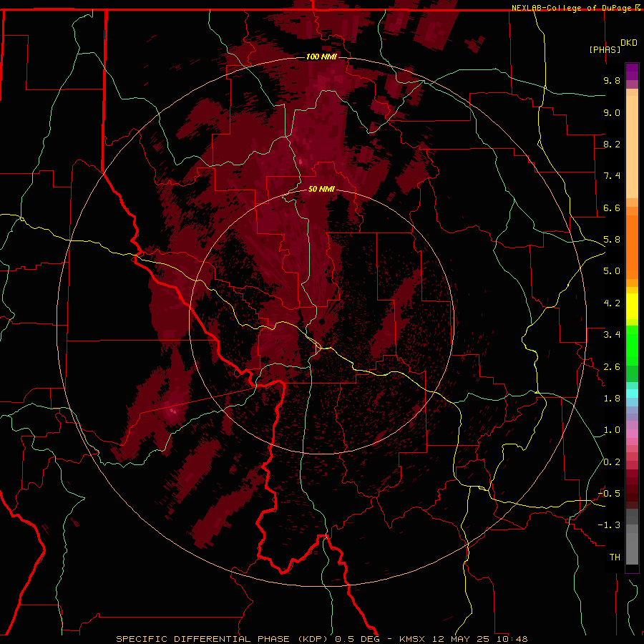Click the 2.6 scale value
Viewport: 644px width, 644px height.
(x=612, y=367)
